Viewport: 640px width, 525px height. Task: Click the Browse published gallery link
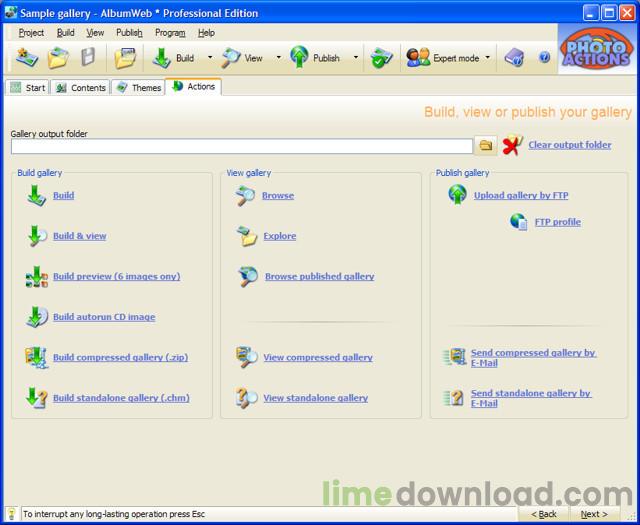(320, 276)
